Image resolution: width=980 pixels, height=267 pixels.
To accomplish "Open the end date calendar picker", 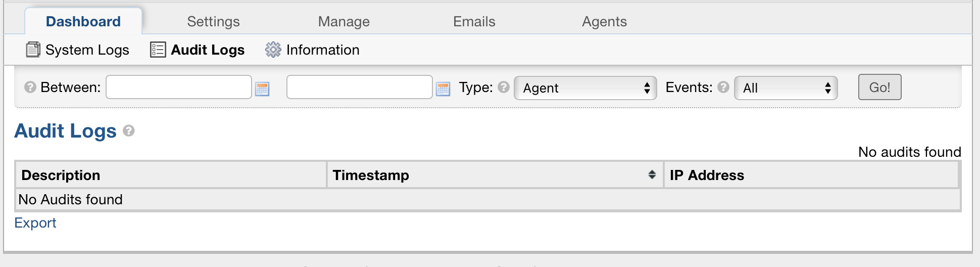I will pyautogui.click(x=443, y=89).
